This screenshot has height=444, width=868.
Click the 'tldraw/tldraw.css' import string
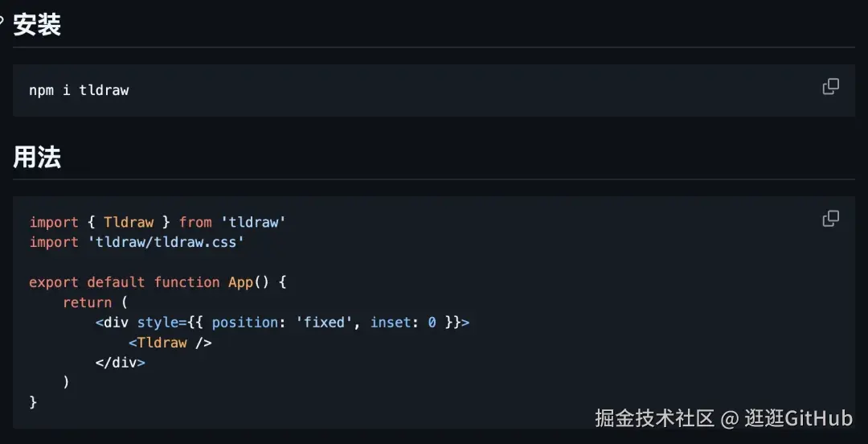(x=166, y=242)
